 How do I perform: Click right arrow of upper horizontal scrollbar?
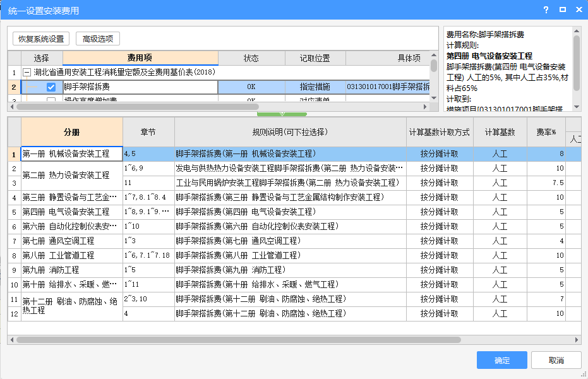pos(425,107)
